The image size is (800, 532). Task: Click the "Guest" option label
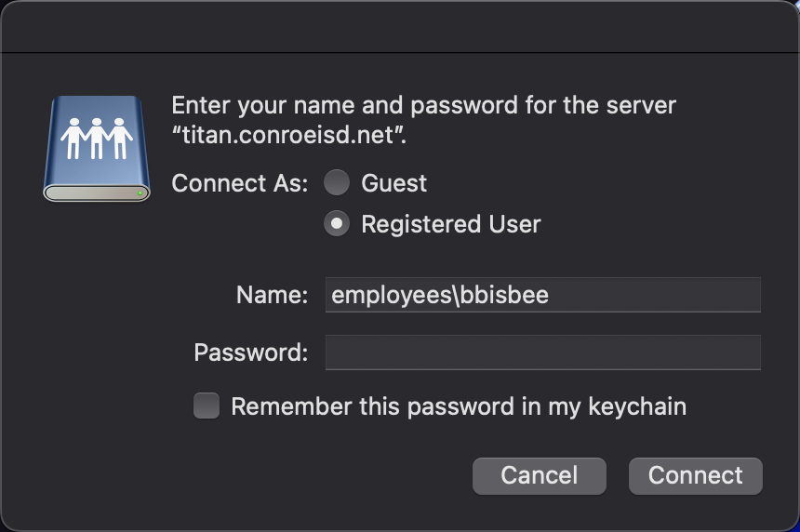tap(394, 183)
